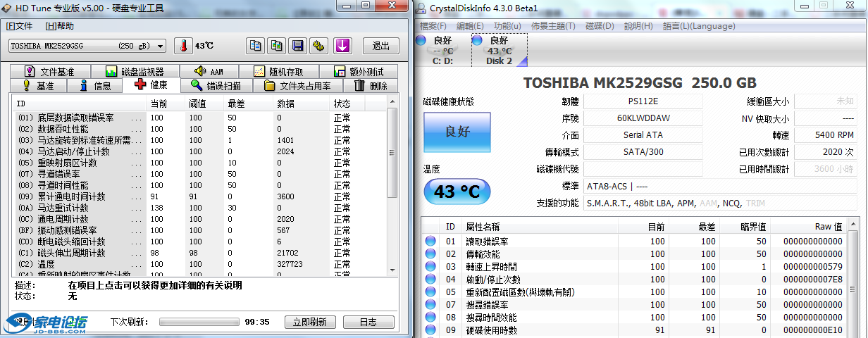This screenshot has height=338, width=868.
Task: Click the 3600 小時 power on hours field
Action: pos(826,169)
